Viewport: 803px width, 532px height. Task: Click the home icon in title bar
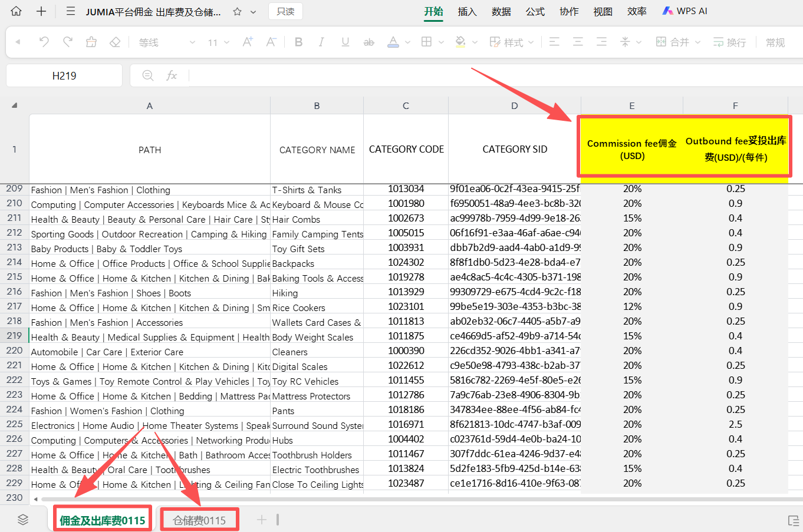(x=17, y=11)
